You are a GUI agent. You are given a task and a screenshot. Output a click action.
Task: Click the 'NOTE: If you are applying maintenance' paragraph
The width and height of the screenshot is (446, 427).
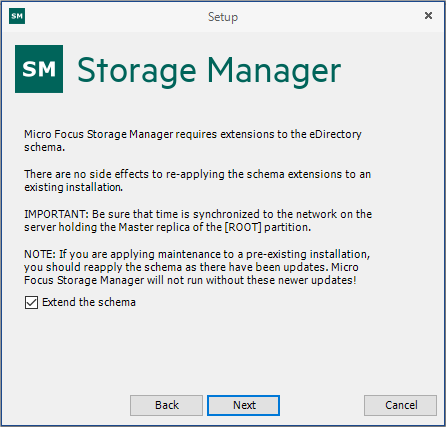click(x=197, y=267)
